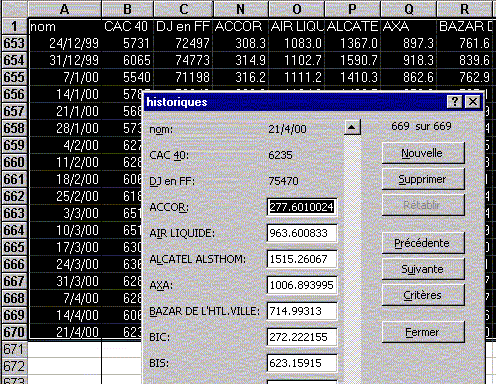Select column Q header
This screenshot has height=384, width=496.
click(x=409, y=9)
